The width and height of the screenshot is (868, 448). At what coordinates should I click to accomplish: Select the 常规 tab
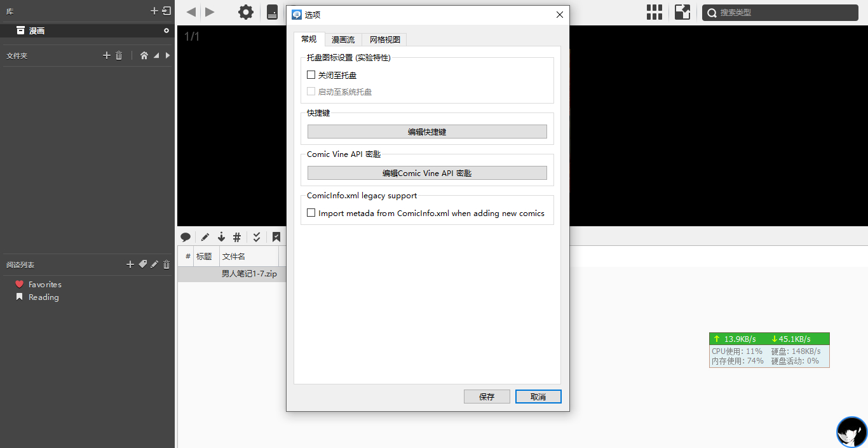309,39
